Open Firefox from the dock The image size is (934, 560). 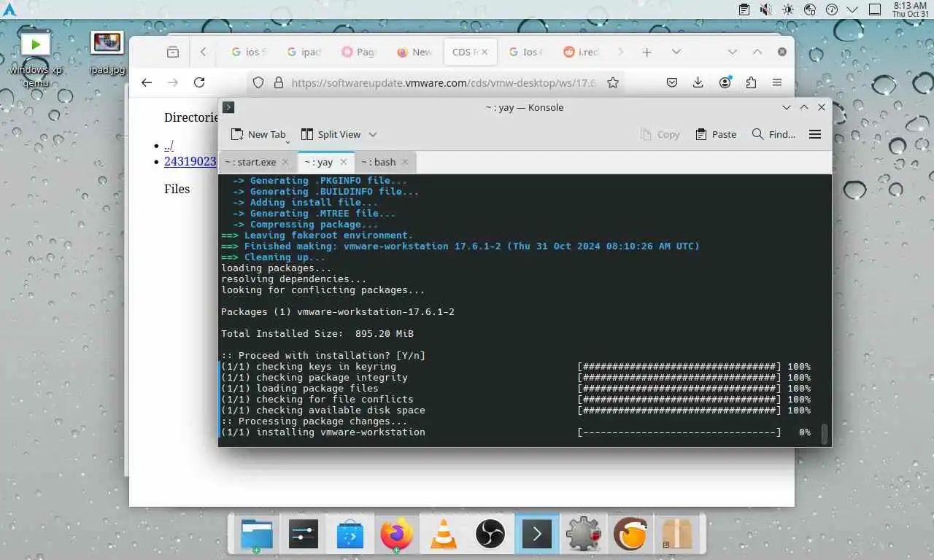(397, 534)
